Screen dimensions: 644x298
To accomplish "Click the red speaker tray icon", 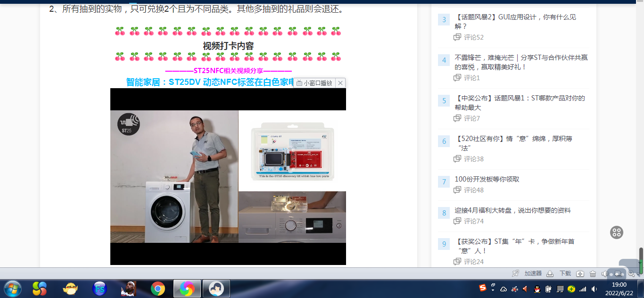I will tap(526, 289).
